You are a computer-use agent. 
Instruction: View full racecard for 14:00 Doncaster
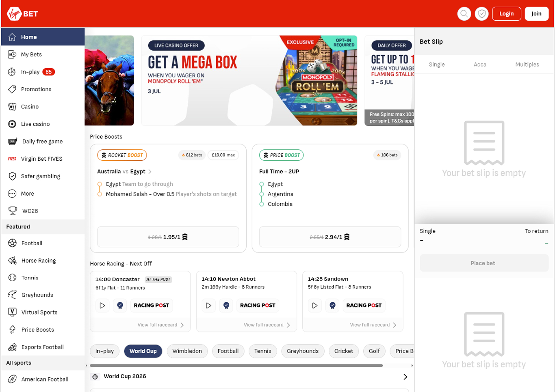point(161,325)
